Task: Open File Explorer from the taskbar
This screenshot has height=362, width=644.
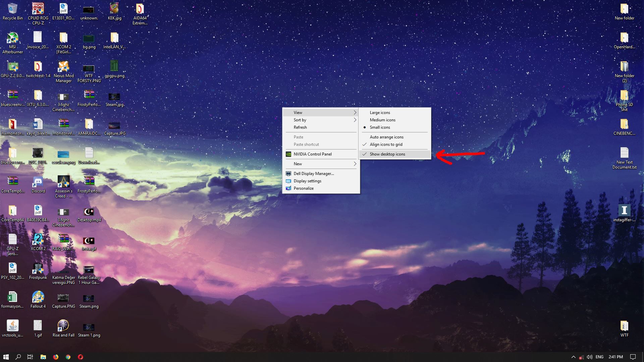Action: (x=43, y=357)
